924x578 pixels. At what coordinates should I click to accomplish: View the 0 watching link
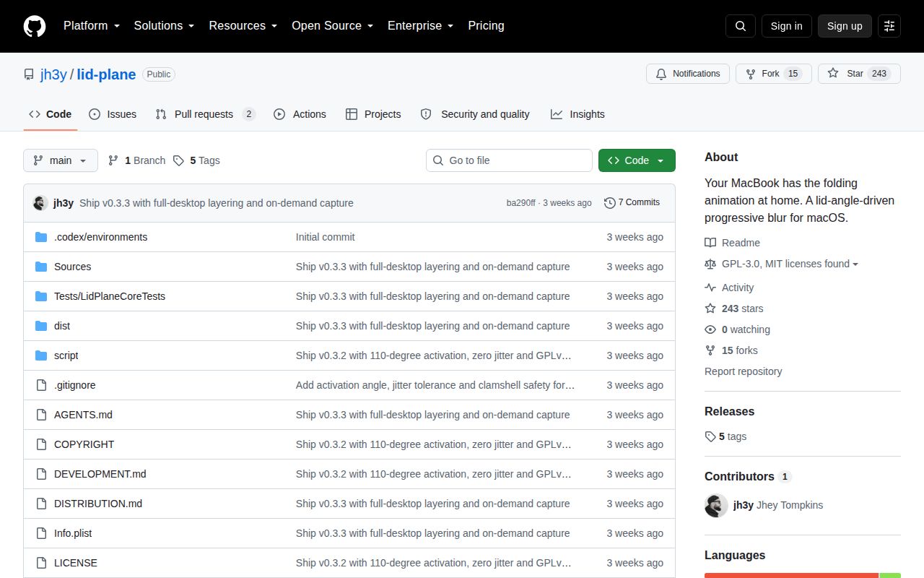737,329
